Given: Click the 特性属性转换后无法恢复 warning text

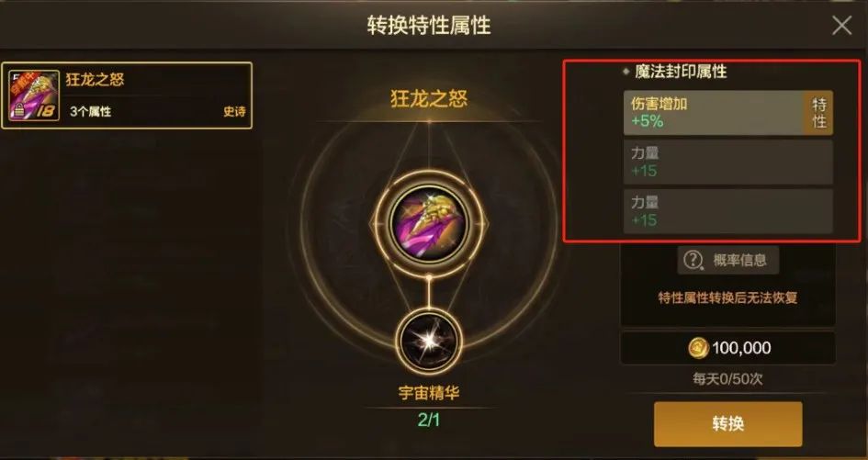Looking at the screenshot, I should click(727, 297).
